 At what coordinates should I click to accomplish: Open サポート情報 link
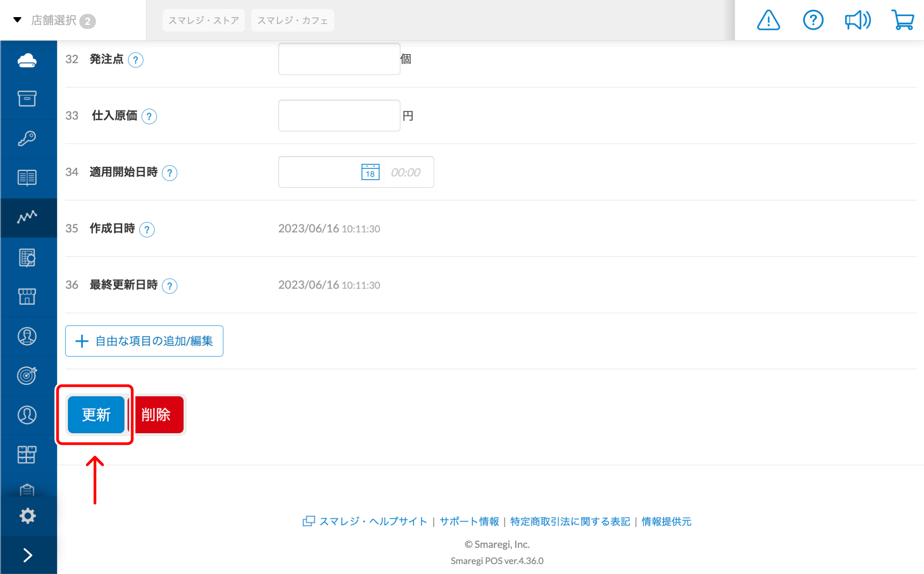(469, 521)
